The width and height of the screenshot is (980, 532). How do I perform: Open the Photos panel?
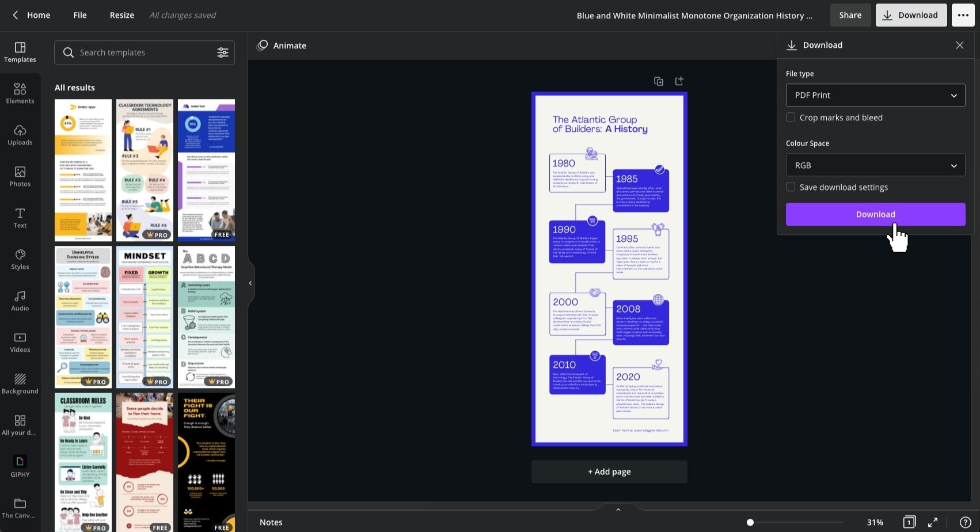[20, 176]
